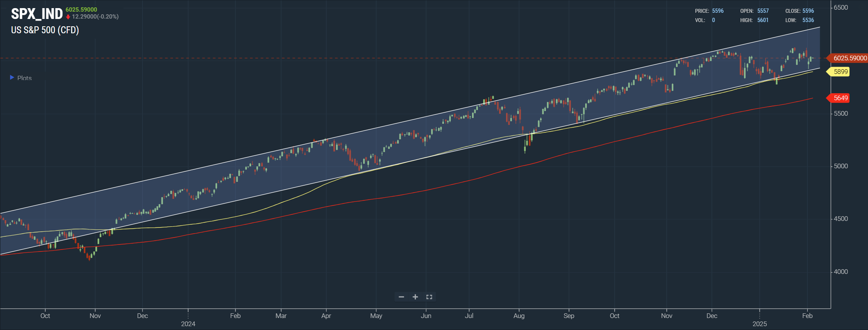
Task: Click the 5500 price axis label
Action: (841, 113)
